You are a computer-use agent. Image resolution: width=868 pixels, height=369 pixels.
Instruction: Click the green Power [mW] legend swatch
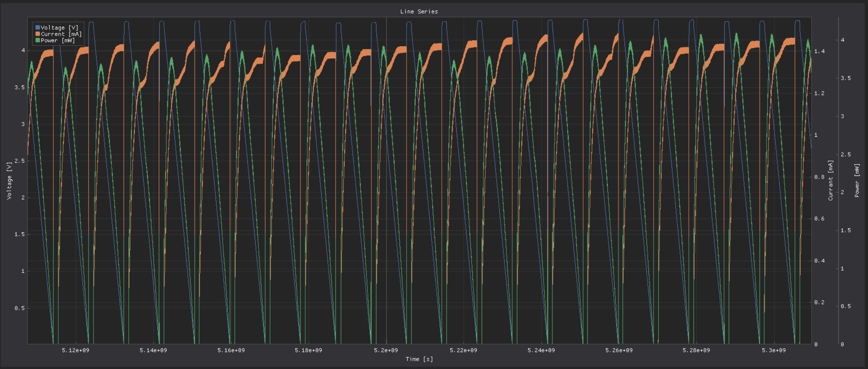[38, 40]
